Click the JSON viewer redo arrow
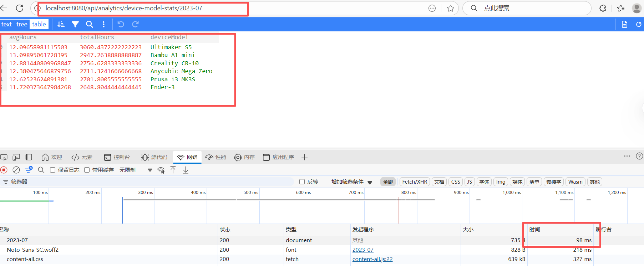 point(135,24)
